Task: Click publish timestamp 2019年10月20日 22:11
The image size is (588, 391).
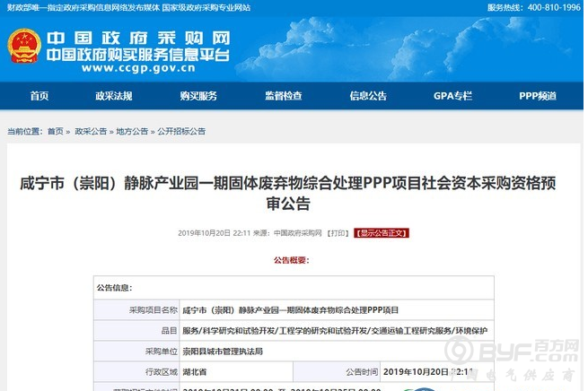Action: 214,233
